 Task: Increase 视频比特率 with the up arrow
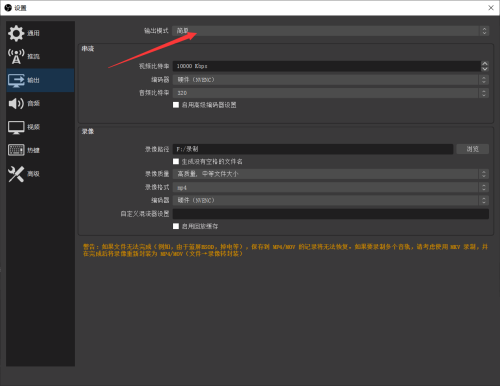(485, 64)
